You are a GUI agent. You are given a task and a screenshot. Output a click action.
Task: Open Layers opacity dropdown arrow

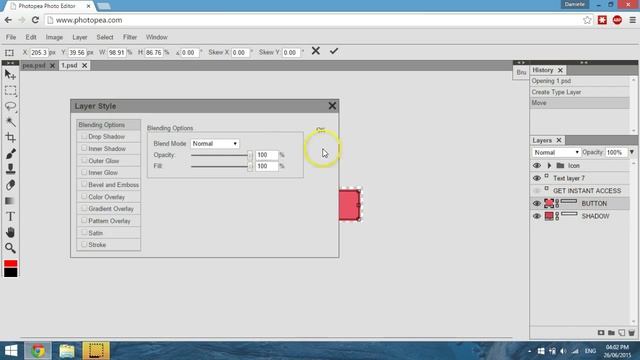tap(631, 152)
